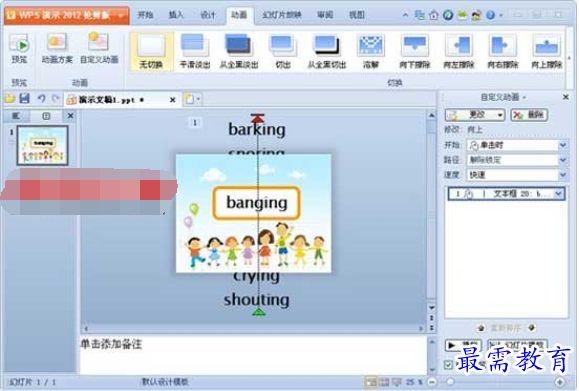
Task: Click the new document icon beside file tab
Action: tap(189, 99)
